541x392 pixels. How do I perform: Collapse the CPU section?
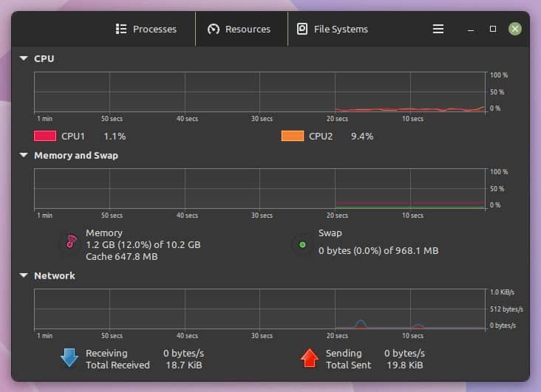click(x=24, y=58)
